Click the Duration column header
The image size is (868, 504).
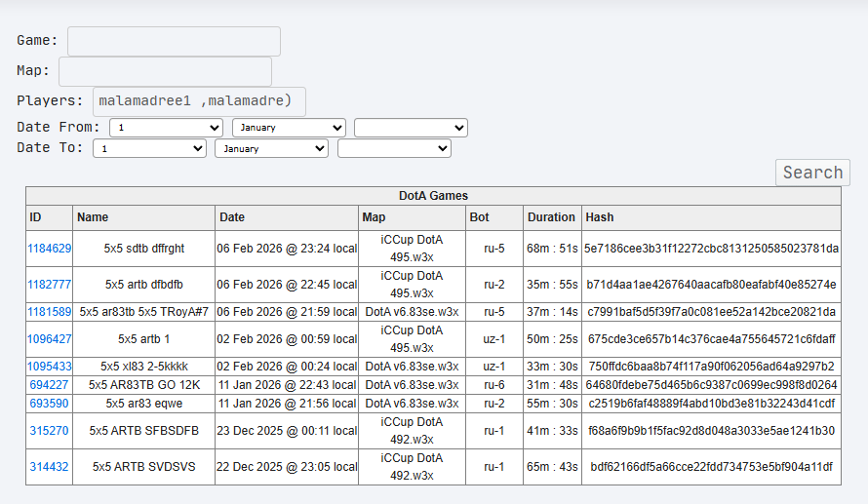click(552, 217)
